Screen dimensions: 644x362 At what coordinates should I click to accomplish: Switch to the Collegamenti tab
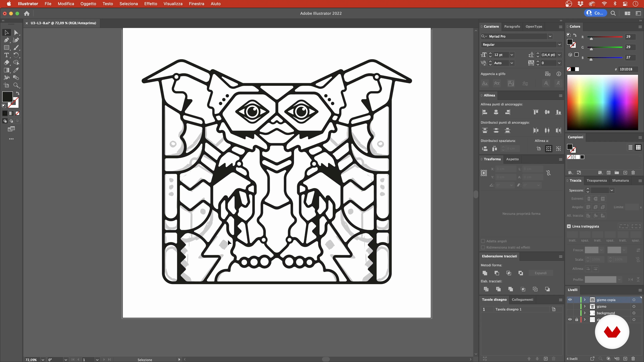point(522,299)
